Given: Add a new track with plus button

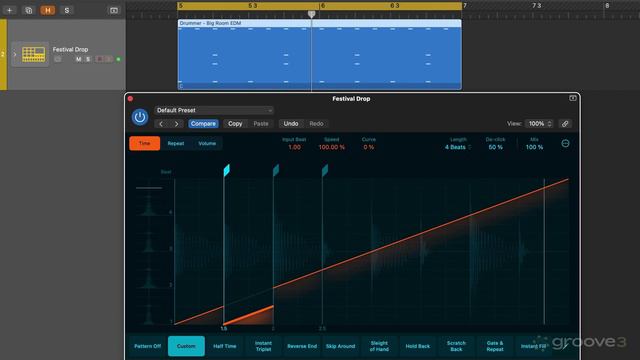Looking at the screenshot, I should point(9,10).
